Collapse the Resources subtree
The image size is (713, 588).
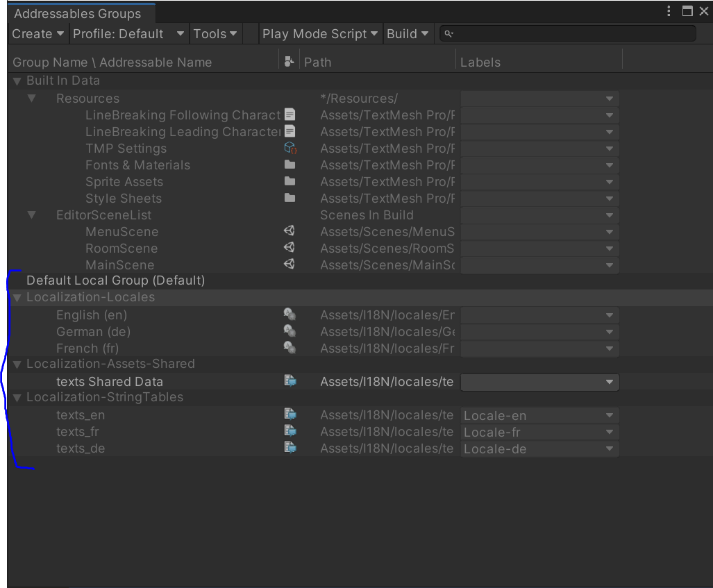[x=31, y=98]
